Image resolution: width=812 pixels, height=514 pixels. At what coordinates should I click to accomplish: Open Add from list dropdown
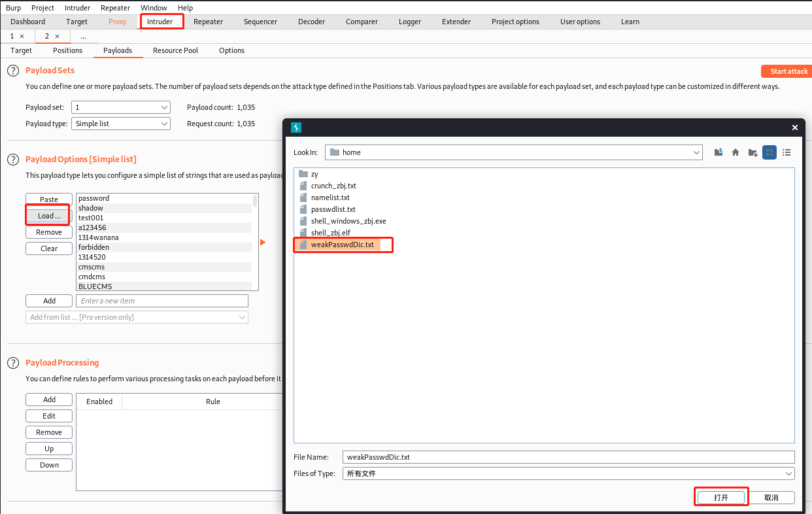coord(137,317)
